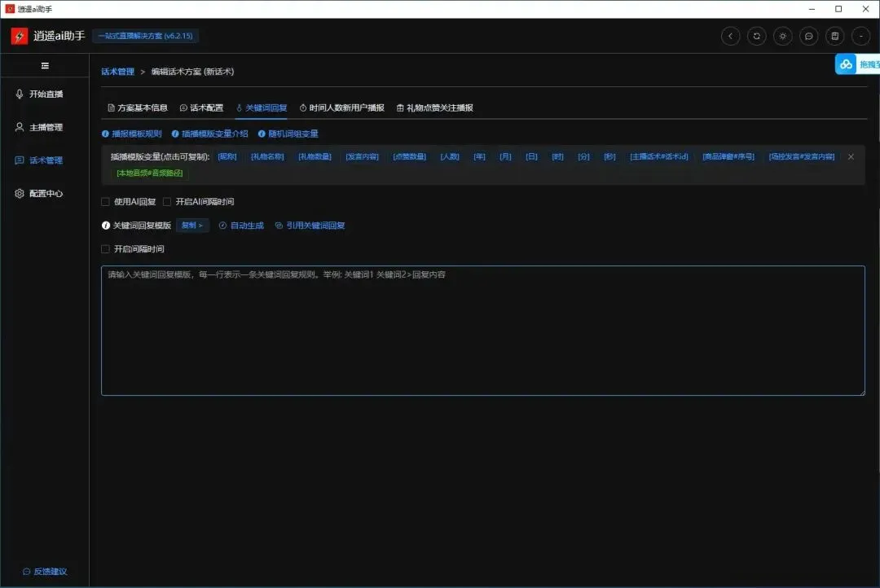The image size is (880, 588).
Task: Open the 插播模版变量介绍 help link
Action: (x=215, y=134)
